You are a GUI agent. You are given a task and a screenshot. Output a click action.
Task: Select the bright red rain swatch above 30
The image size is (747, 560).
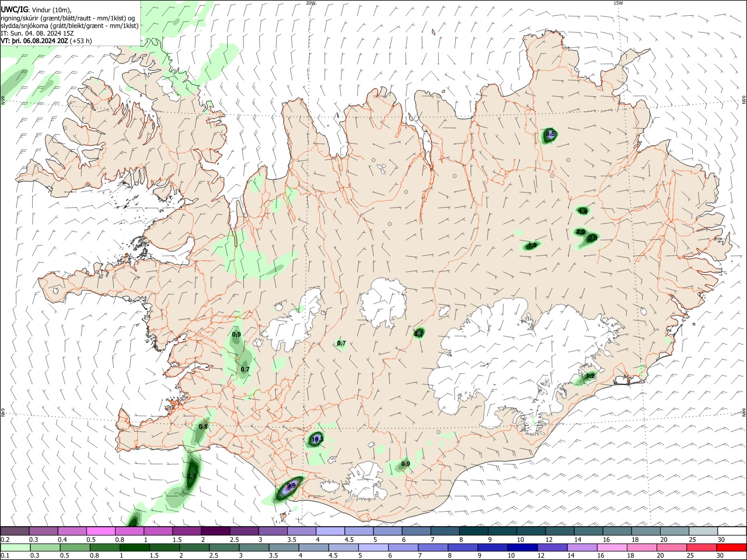pos(732,547)
